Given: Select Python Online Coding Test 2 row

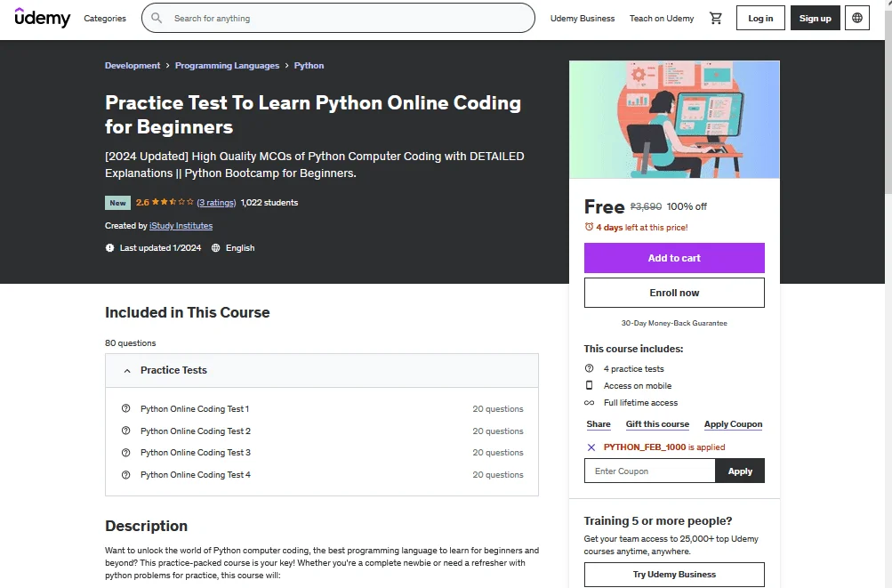Looking at the screenshot, I should pyautogui.click(x=322, y=431).
